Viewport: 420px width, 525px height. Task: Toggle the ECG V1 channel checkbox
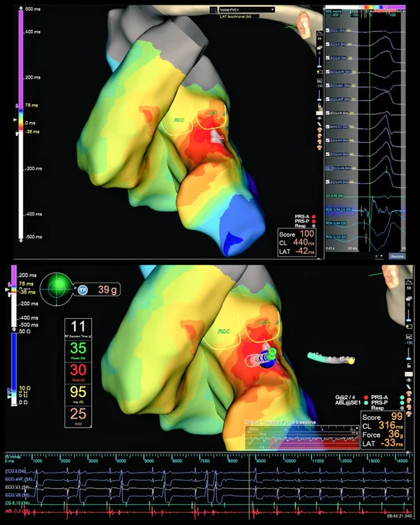328,113
